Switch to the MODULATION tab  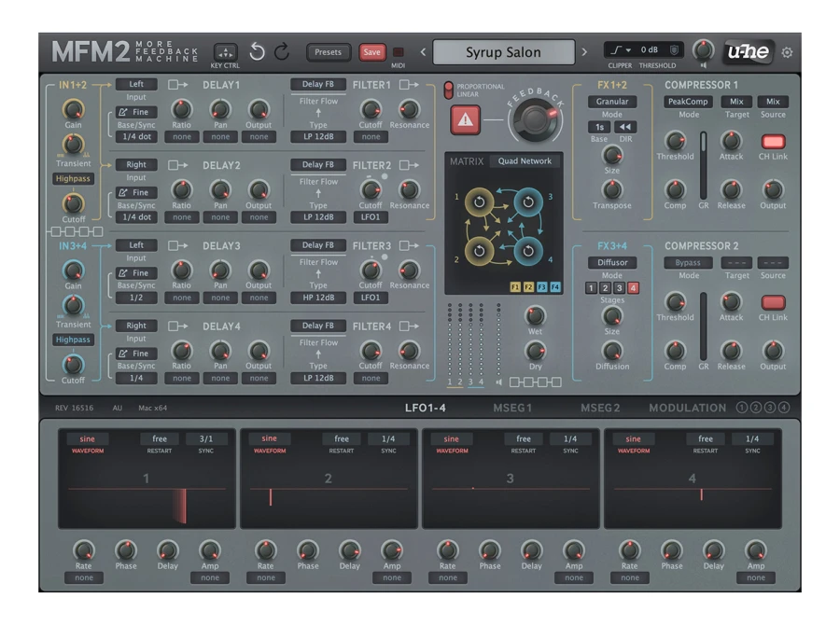point(687,408)
